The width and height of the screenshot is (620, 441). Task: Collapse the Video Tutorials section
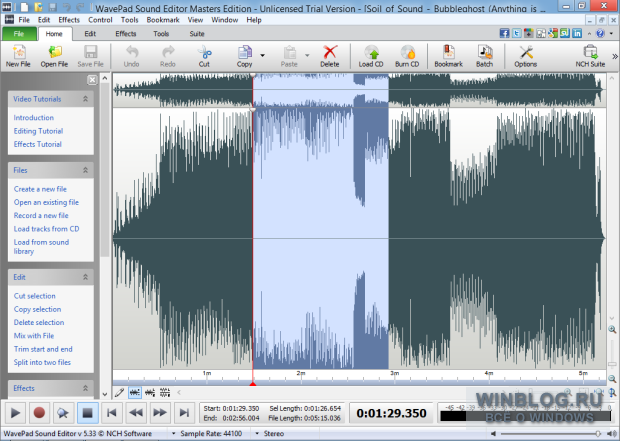coord(85,99)
